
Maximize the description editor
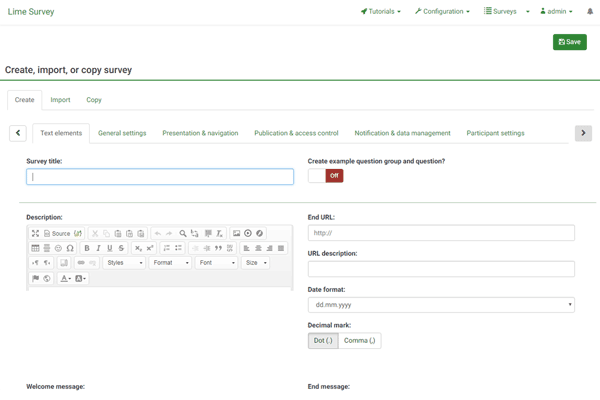click(x=35, y=233)
